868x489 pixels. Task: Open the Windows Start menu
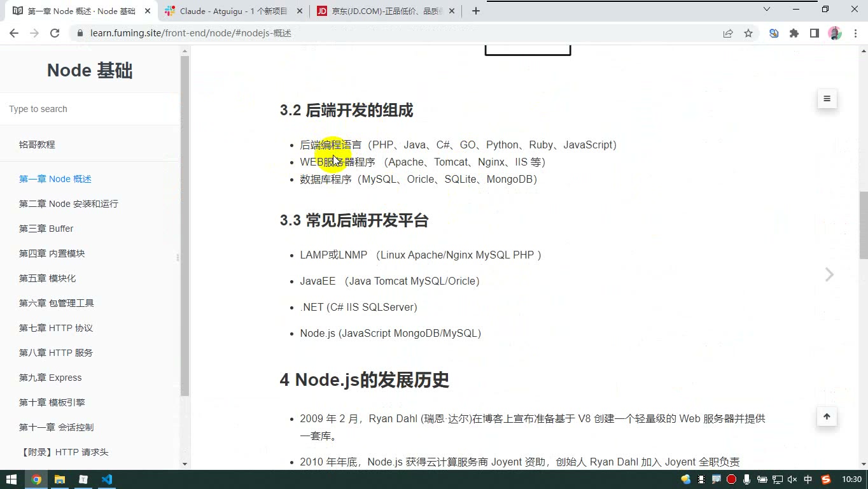(x=11, y=479)
